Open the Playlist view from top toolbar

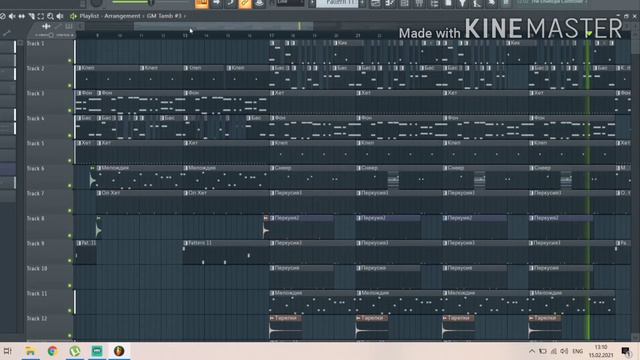(x=376, y=4)
